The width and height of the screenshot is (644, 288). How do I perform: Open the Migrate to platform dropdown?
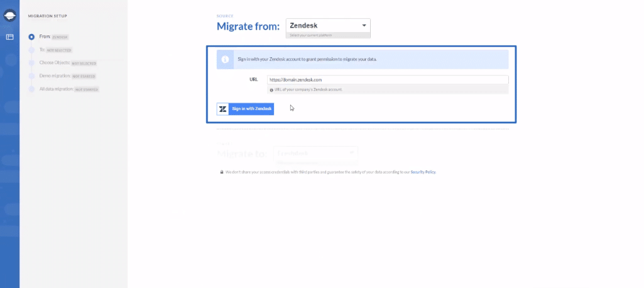(316, 153)
